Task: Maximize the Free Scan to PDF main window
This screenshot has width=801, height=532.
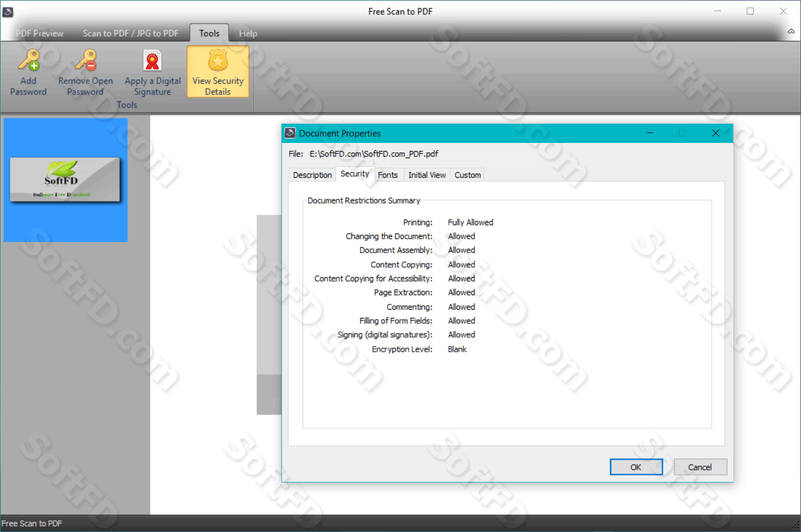Action: 750,11
